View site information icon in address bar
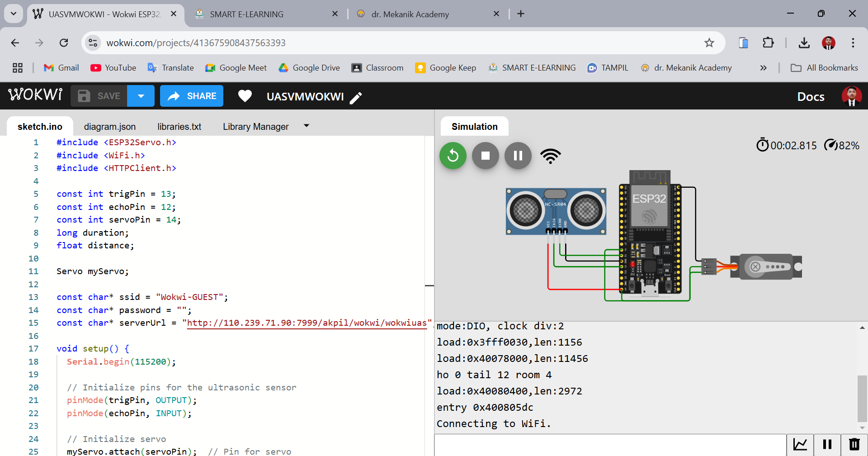The width and height of the screenshot is (868, 456). (x=93, y=43)
